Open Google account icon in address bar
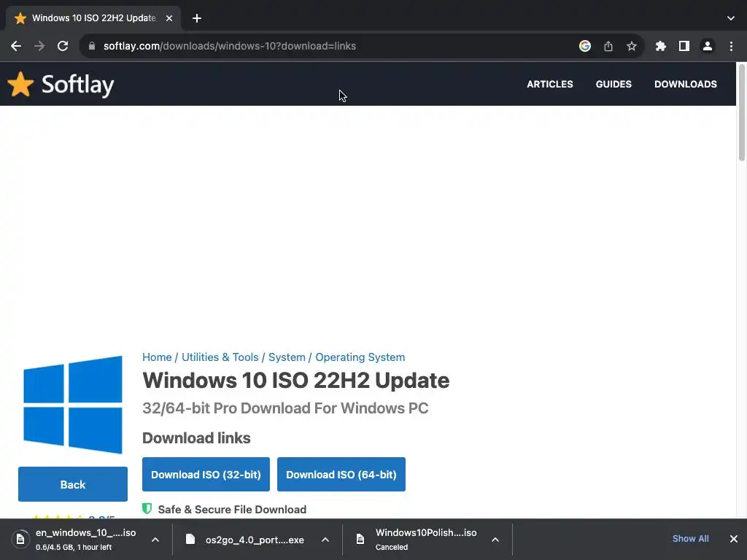 tap(585, 46)
